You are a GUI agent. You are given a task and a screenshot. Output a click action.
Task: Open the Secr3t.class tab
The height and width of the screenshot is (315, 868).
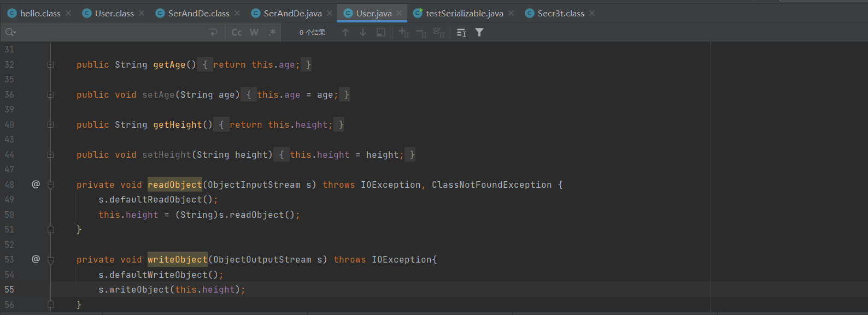click(x=561, y=13)
